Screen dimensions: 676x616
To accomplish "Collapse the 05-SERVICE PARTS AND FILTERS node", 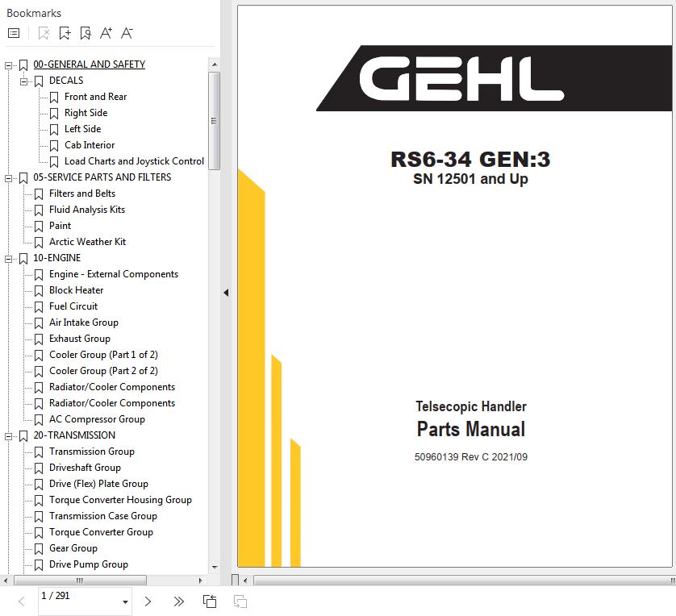I will (8, 178).
